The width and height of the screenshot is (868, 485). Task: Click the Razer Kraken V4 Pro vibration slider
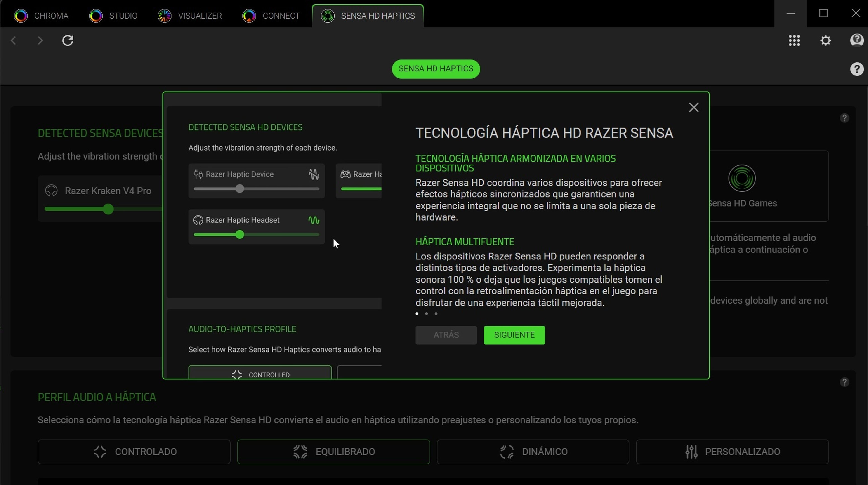pos(108,209)
